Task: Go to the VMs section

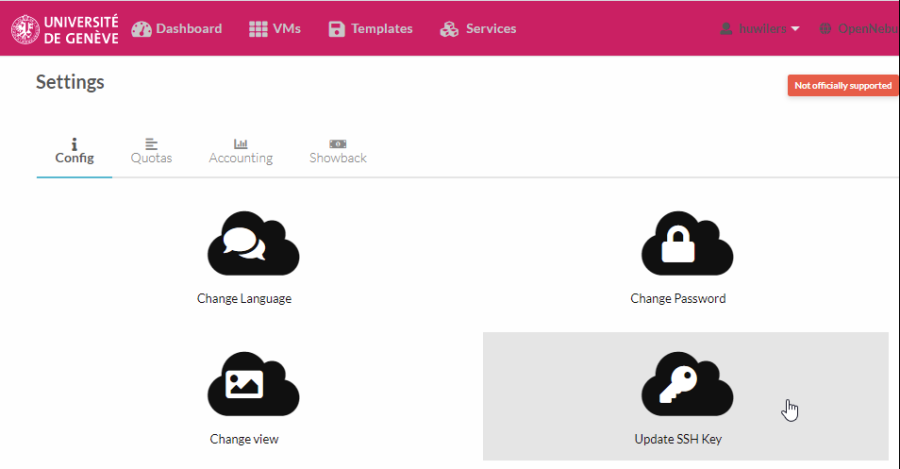Action: click(x=274, y=29)
